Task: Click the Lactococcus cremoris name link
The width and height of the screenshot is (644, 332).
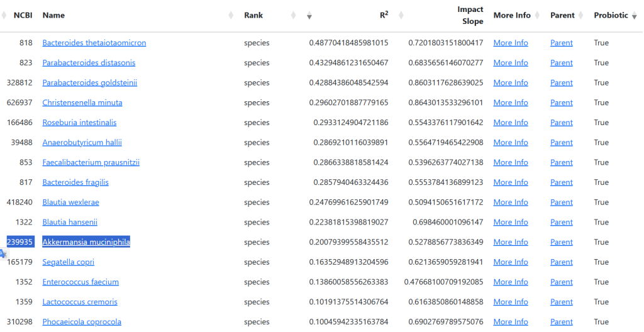Action: coord(80,302)
